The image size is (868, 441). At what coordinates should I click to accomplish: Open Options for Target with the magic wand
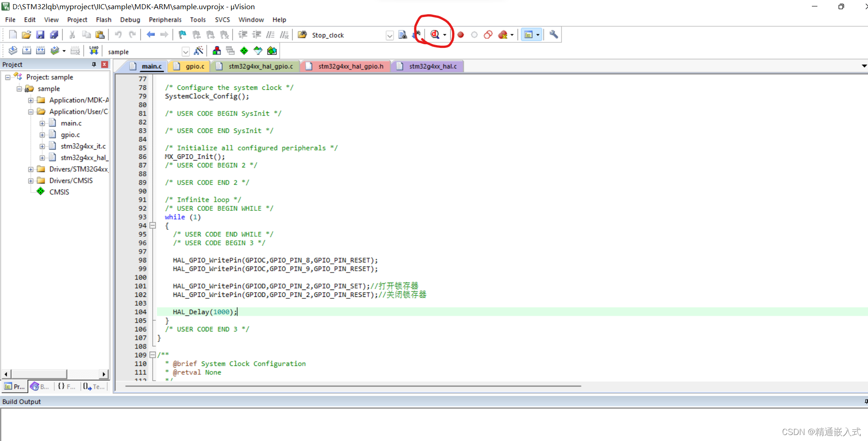(x=199, y=51)
